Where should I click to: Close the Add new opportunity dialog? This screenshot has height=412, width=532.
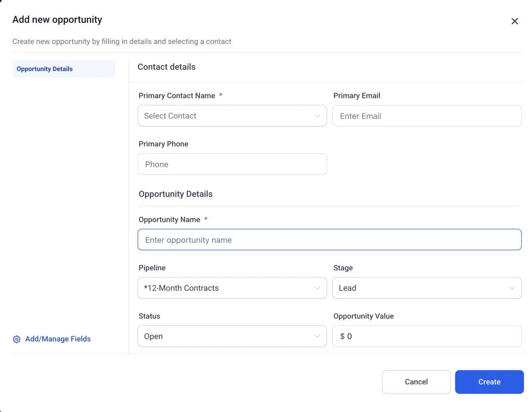point(514,21)
